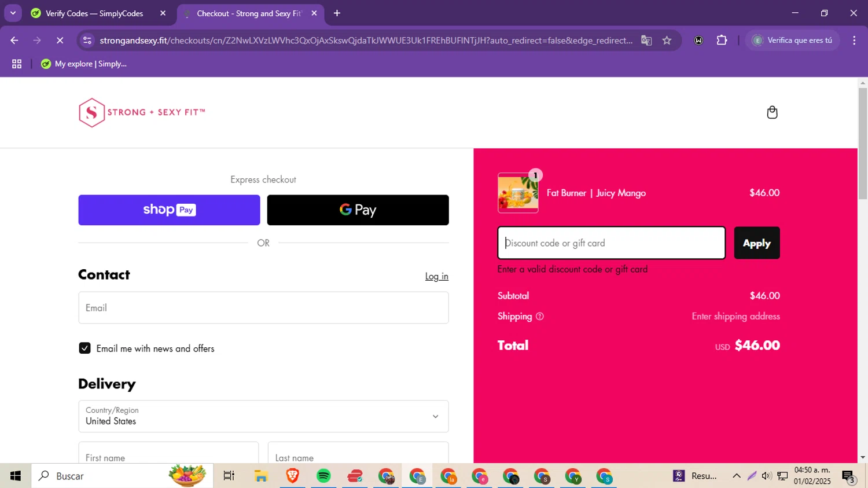Click the "Enter shipping address" text
This screenshot has height=488, width=868.
click(x=736, y=317)
